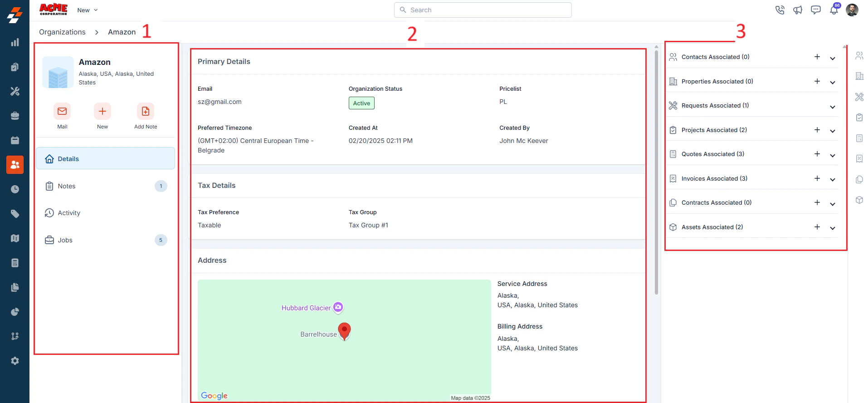Click the Tax Group #1 value

(368, 225)
